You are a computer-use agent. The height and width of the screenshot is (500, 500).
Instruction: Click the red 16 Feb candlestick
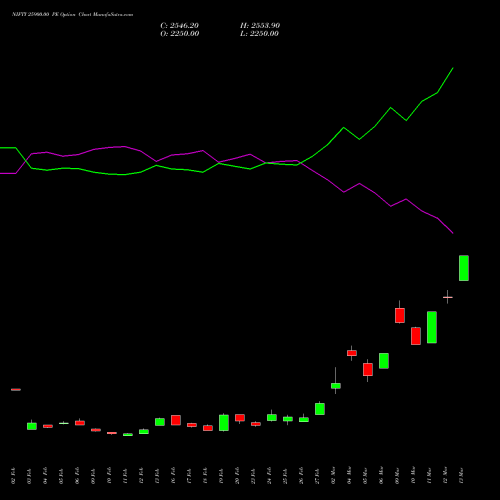[176, 420]
